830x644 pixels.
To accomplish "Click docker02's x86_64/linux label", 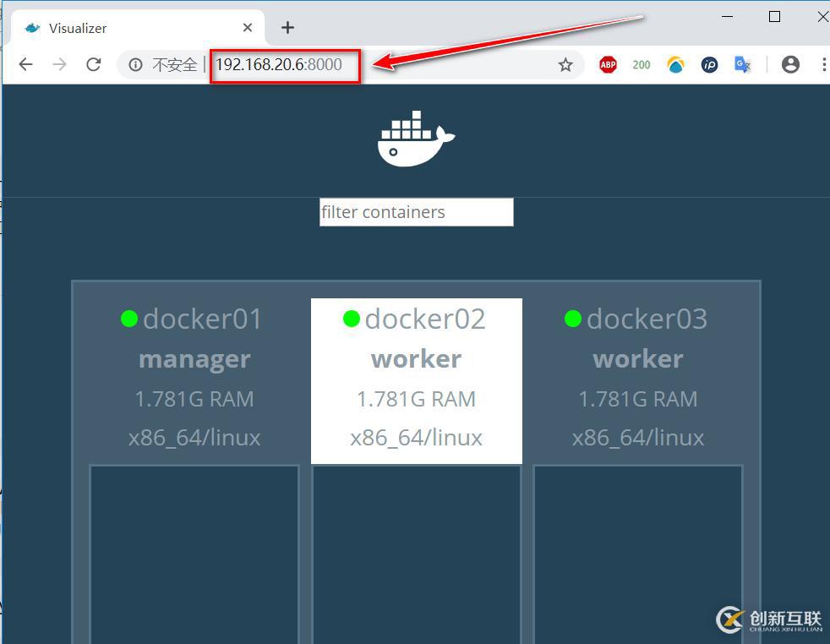I will [416, 439].
